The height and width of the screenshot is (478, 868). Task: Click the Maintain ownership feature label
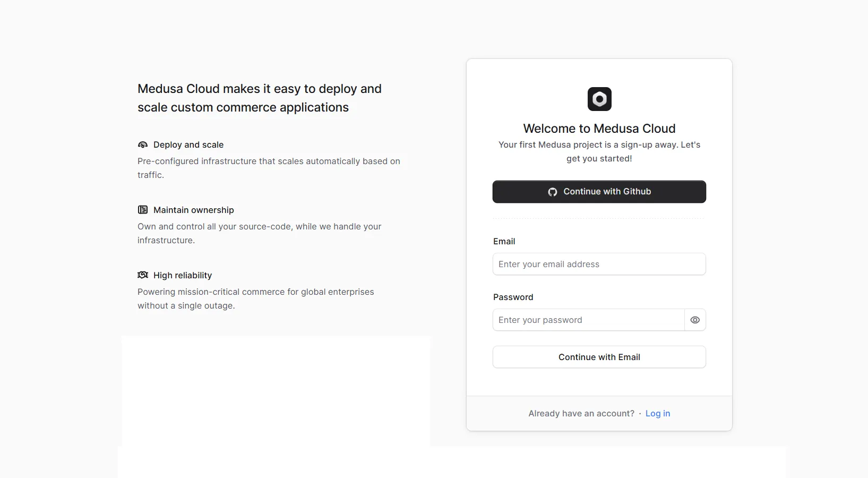193,210
